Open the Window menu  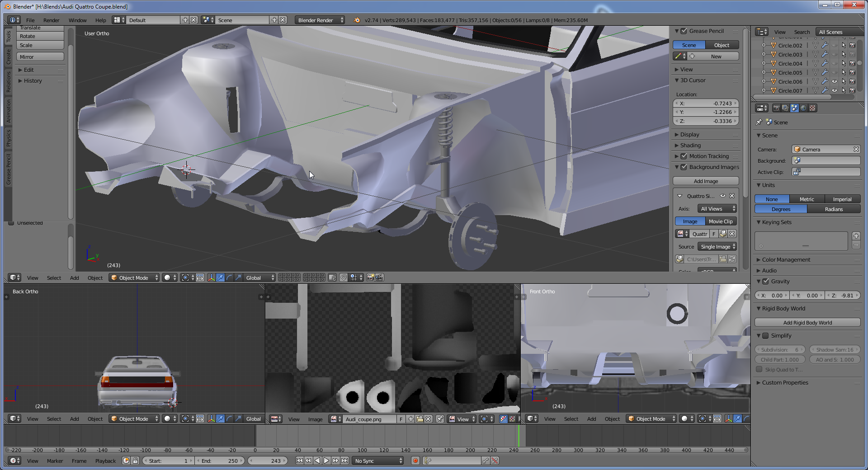click(x=77, y=20)
